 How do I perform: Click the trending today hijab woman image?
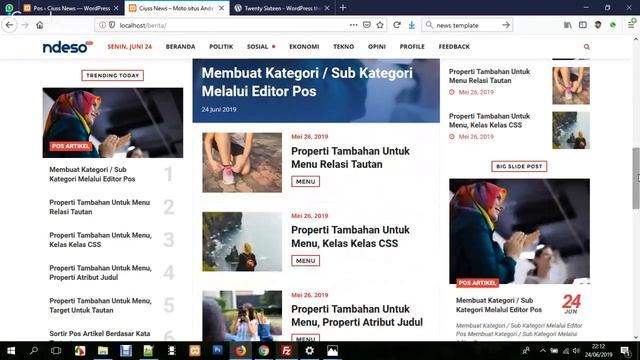click(113, 123)
